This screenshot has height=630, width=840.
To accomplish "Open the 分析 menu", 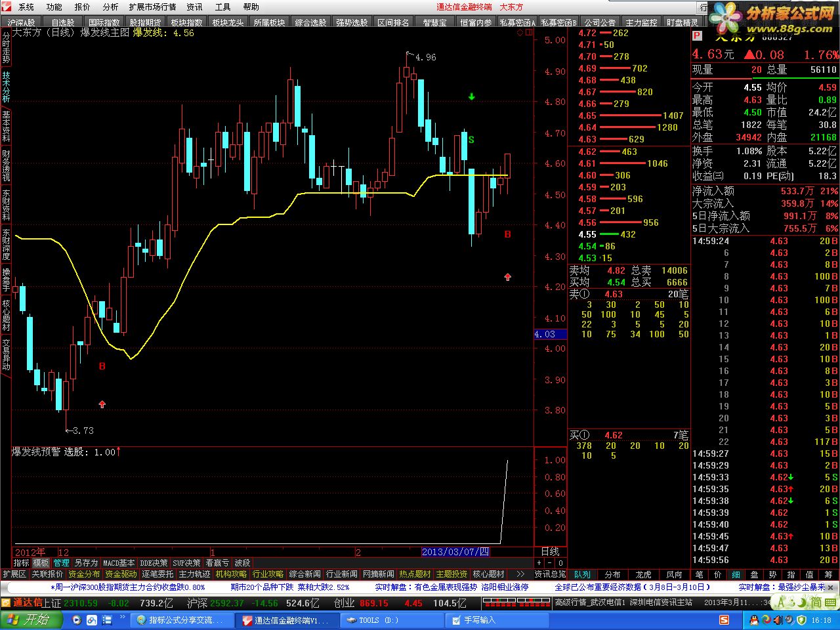I will tap(110, 7).
